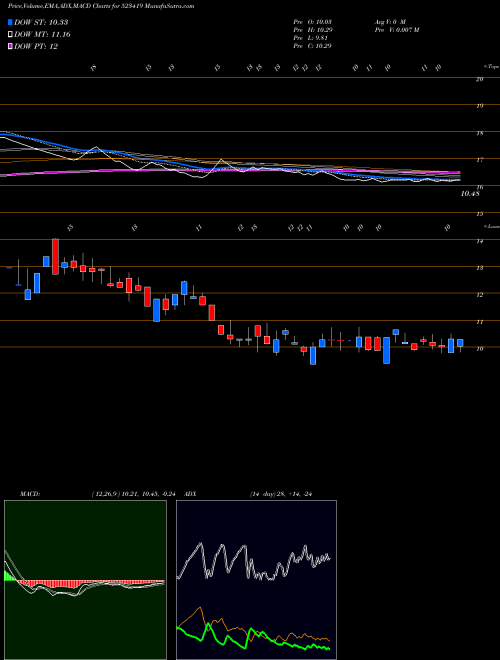Viewport: 500px width, 660px height.
Task: Click the 'Pre V: 0.007 M' value
Action: tap(396, 30)
